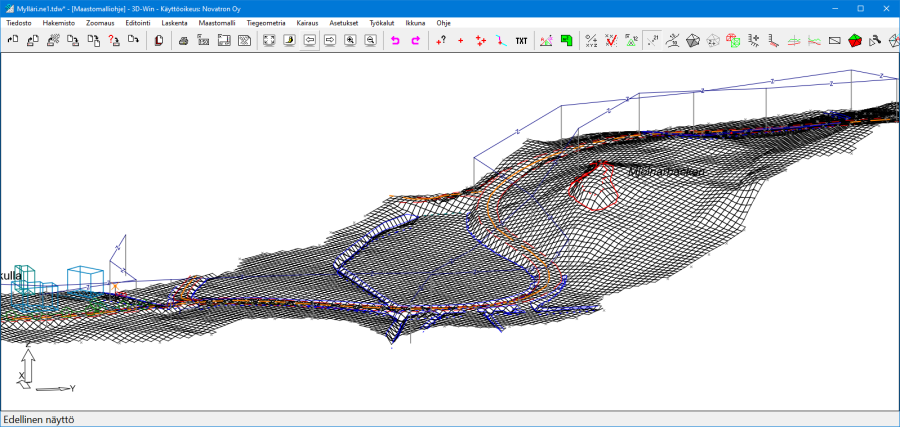Open the Asetukset menu
This screenshot has width=900, height=427.
click(343, 22)
